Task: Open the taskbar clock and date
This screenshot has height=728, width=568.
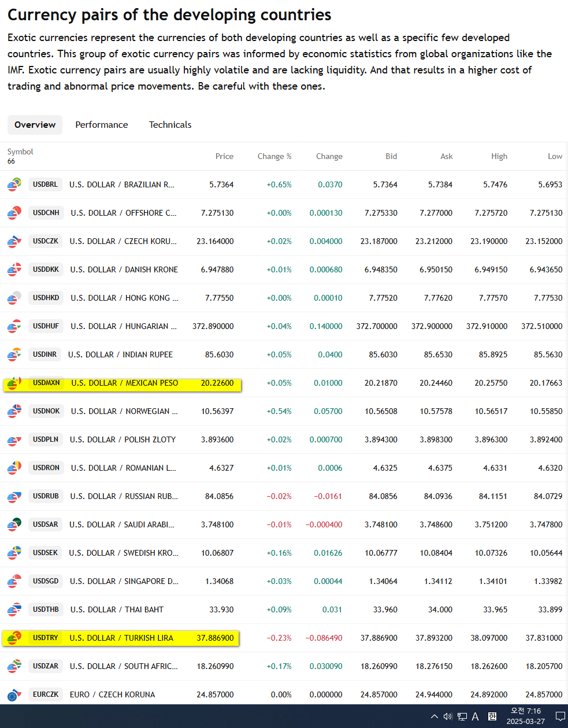Action: 526,716
